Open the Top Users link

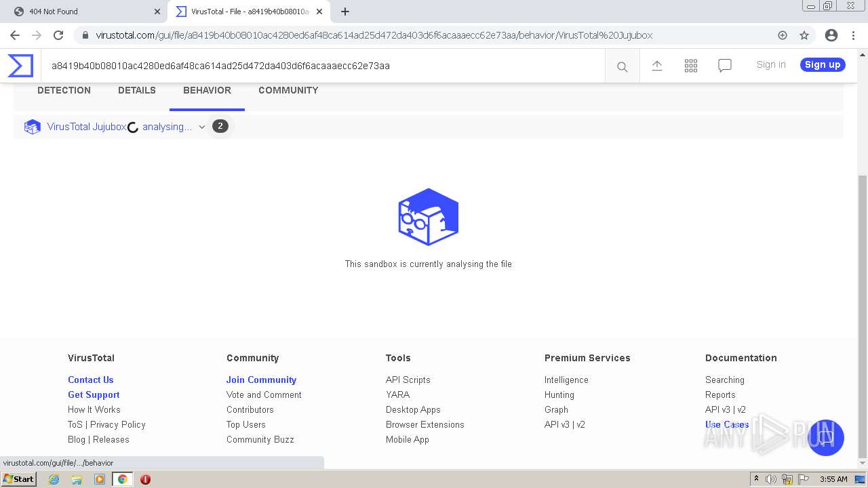(246, 424)
